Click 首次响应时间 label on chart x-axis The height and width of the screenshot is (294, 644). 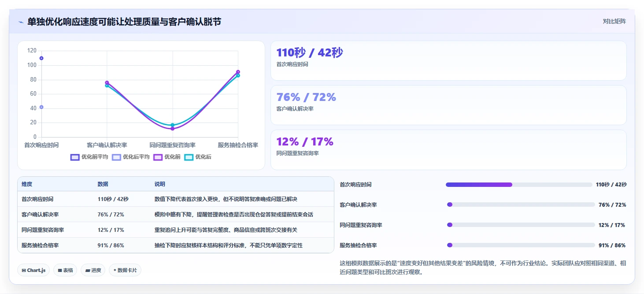tap(41, 145)
